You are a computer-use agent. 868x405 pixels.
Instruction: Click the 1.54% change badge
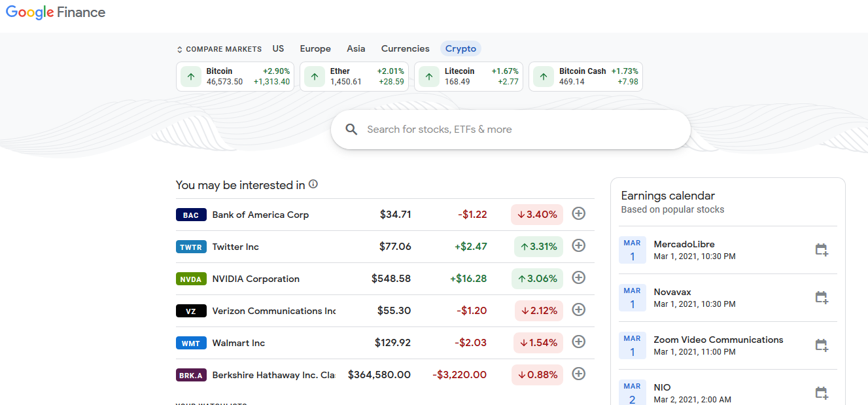537,343
